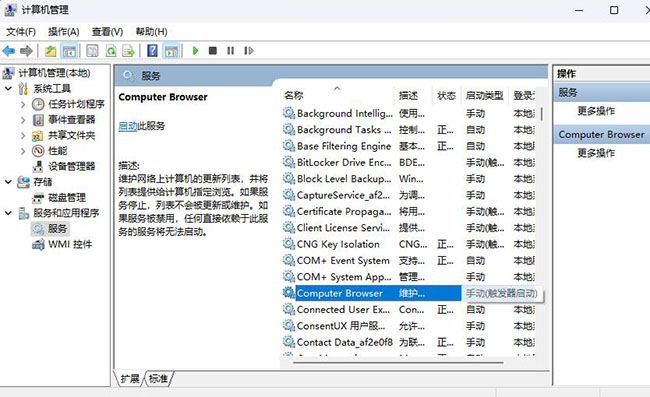Click the Stop Service square icon
Screen dimensions: 650x397
(213, 51)
